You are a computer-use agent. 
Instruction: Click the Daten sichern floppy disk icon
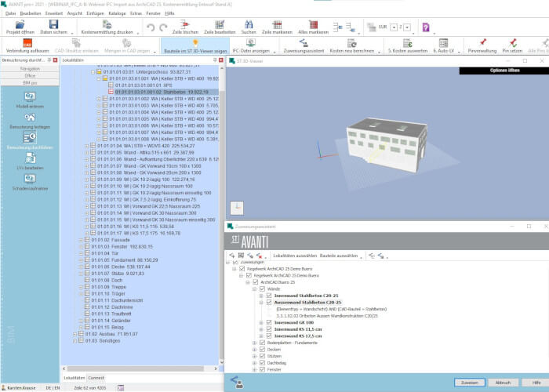[53, 24]
